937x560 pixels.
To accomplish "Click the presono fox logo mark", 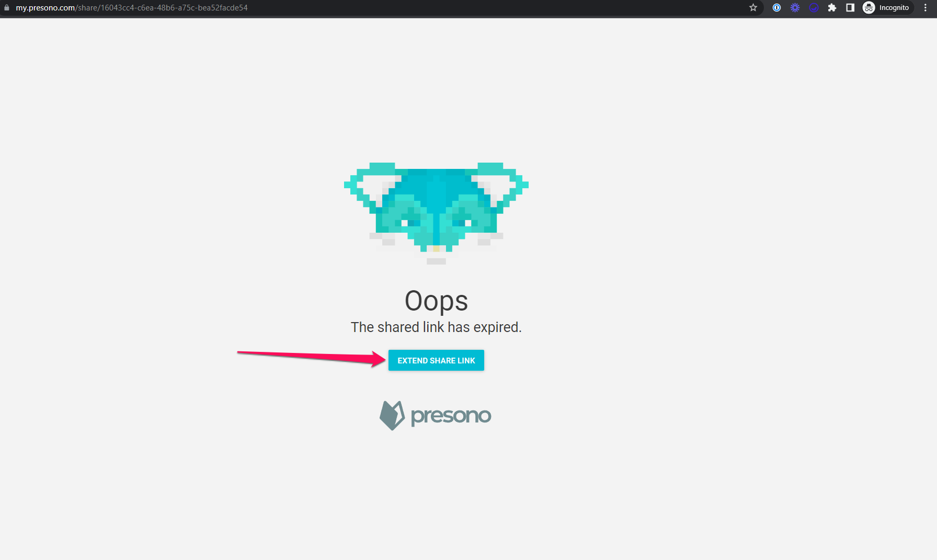I will pos(392,415).
